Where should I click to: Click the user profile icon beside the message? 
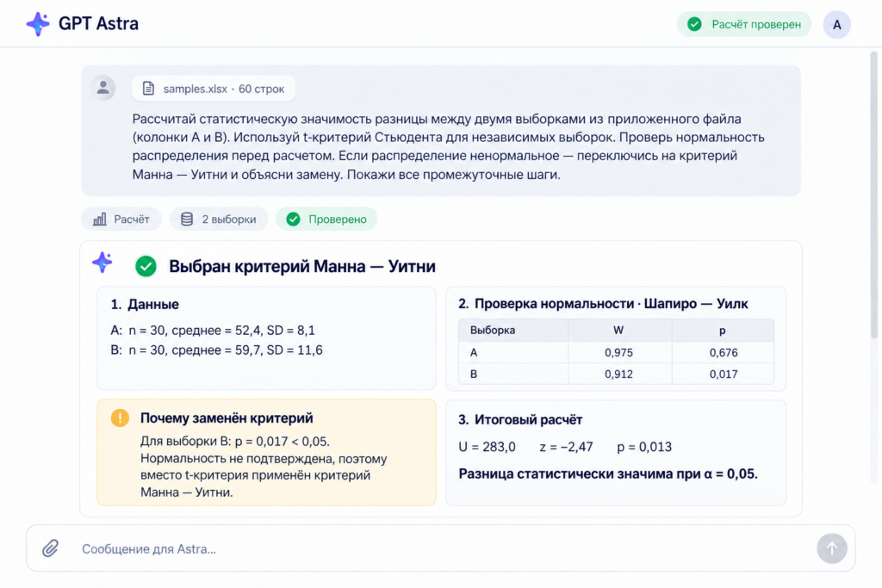pyautogui.click(x=103, y=88)
